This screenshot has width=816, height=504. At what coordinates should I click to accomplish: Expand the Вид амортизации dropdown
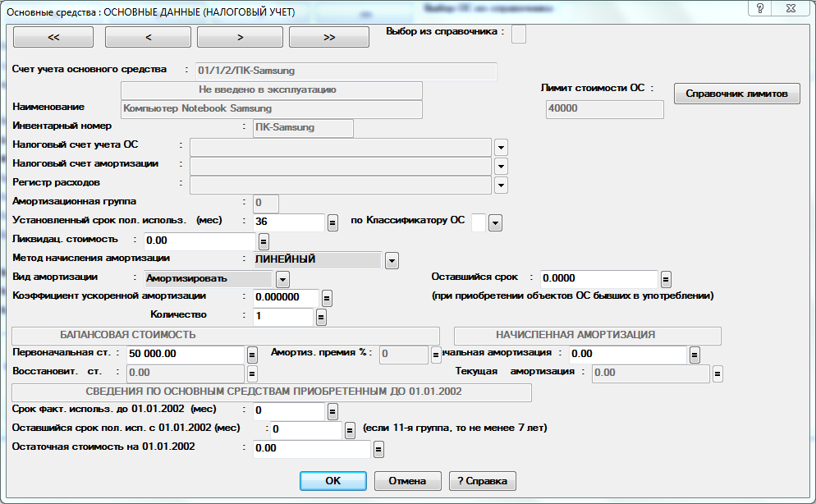click(x=282, y=279)
